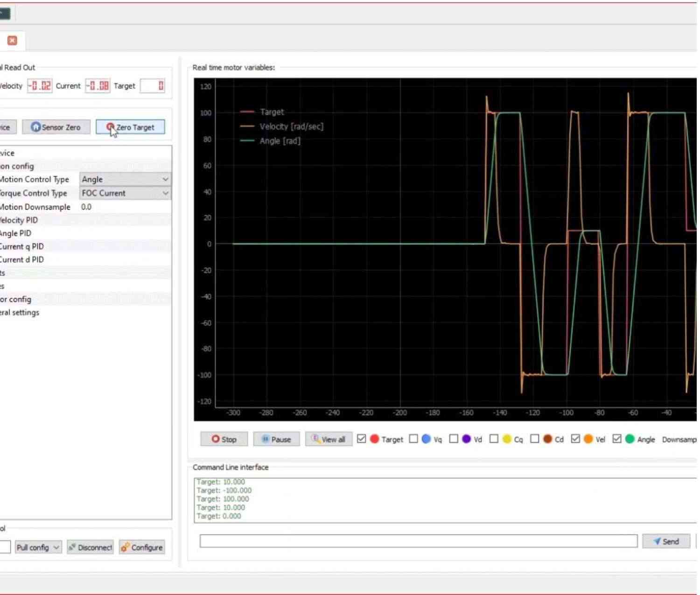Click the 'Target: 100.000' log line
This screenshot has height=595, width=700.
point(223,499)
